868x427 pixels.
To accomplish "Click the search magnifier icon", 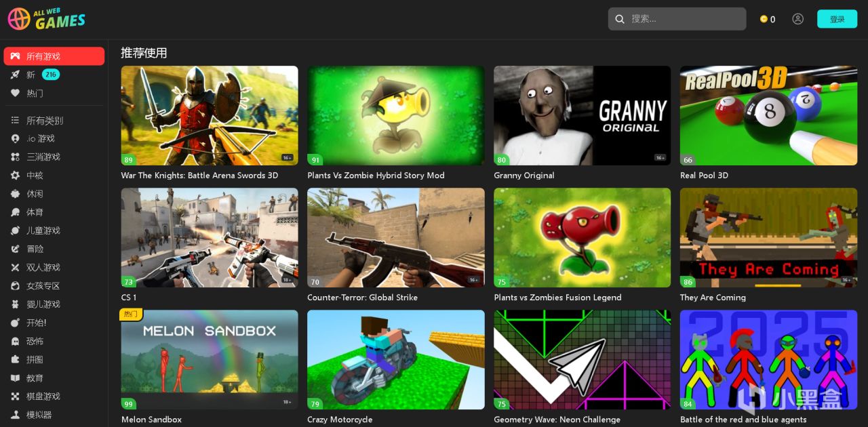I will point(620,19).
